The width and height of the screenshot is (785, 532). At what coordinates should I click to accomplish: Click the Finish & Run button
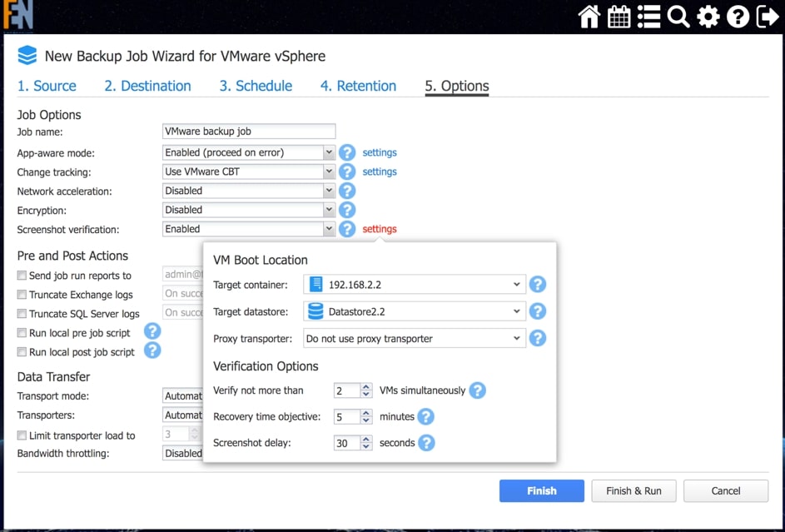click(633, 491)
